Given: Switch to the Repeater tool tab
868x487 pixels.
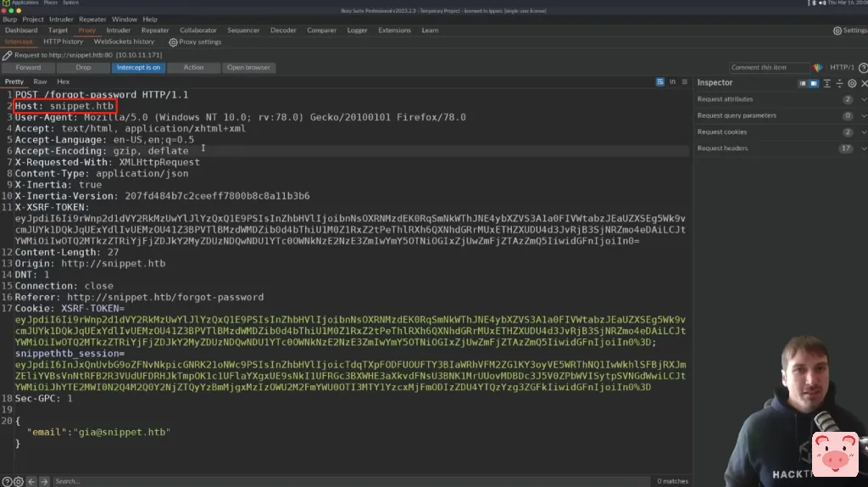Looking at the screenshot, I should [x=155, y=31].
